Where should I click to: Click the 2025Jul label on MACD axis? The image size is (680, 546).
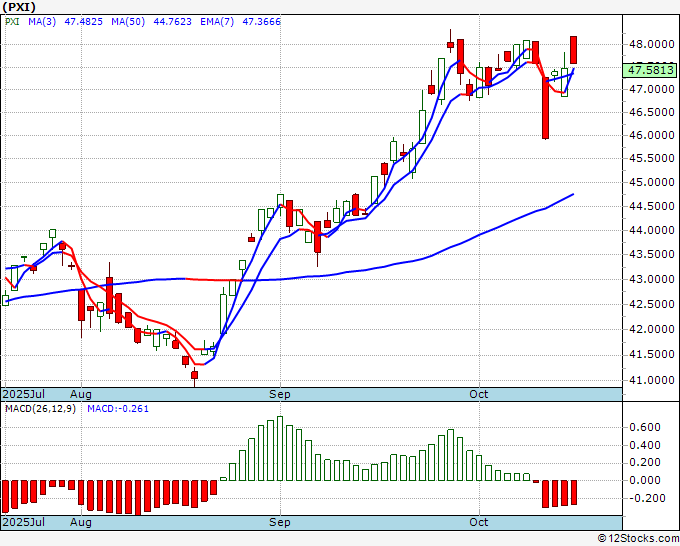click(23, 522)
